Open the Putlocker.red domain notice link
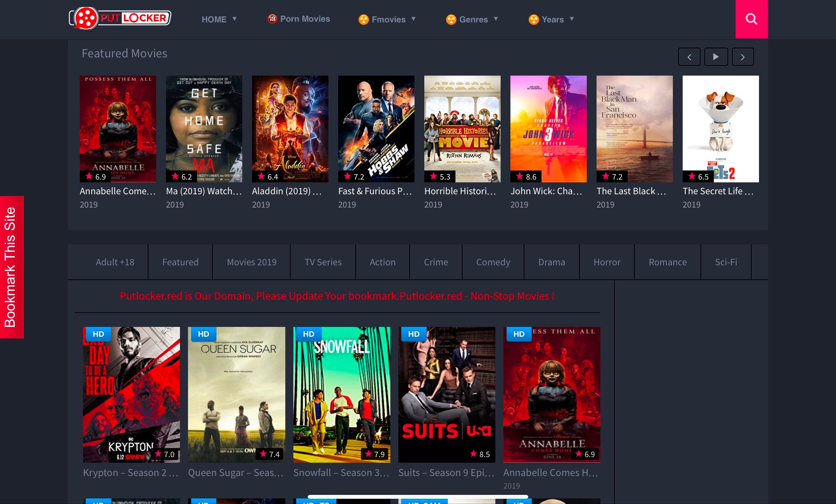 click(337, 296)
